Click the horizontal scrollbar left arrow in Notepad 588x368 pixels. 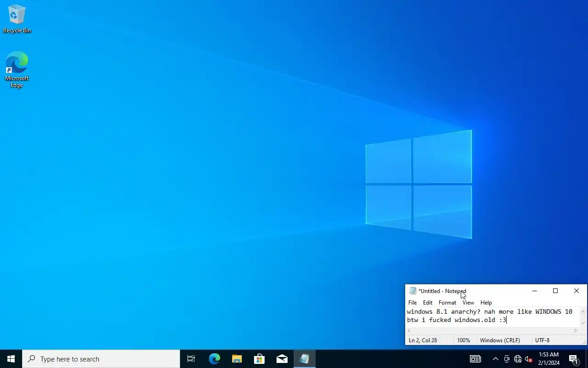coord(409,331)
